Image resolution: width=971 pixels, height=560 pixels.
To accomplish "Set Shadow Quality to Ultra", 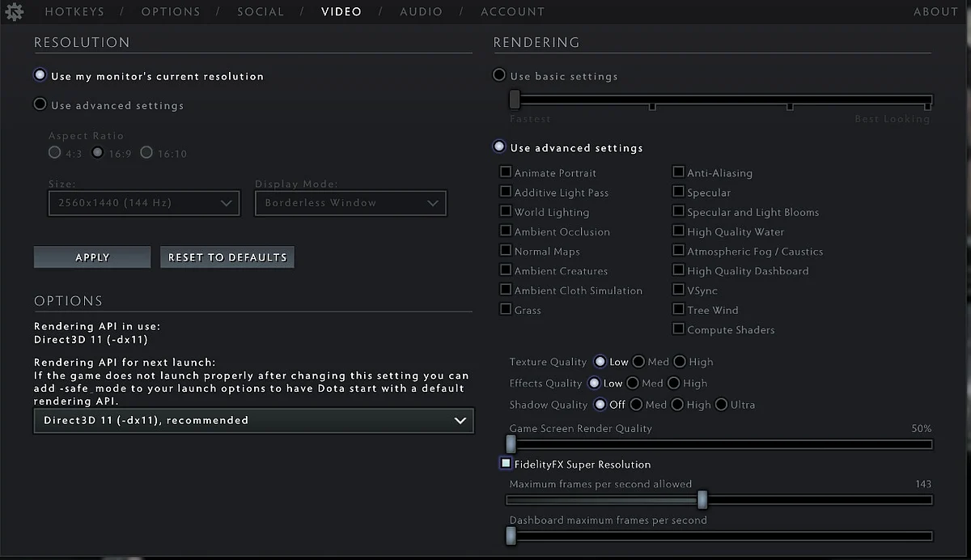I will pos(722,404).
